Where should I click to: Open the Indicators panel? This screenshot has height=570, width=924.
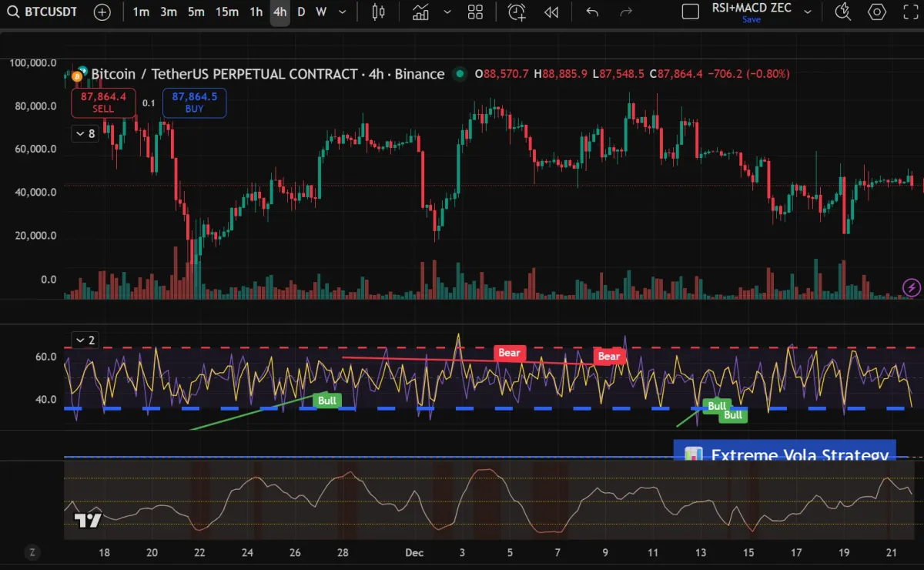(x=420, y=12)
